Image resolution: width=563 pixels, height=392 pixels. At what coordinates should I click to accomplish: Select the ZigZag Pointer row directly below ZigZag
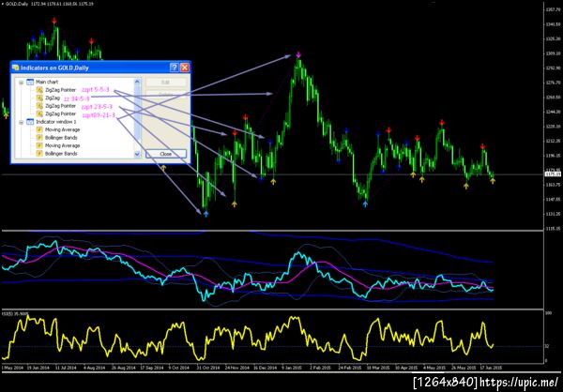click(60, 106)
